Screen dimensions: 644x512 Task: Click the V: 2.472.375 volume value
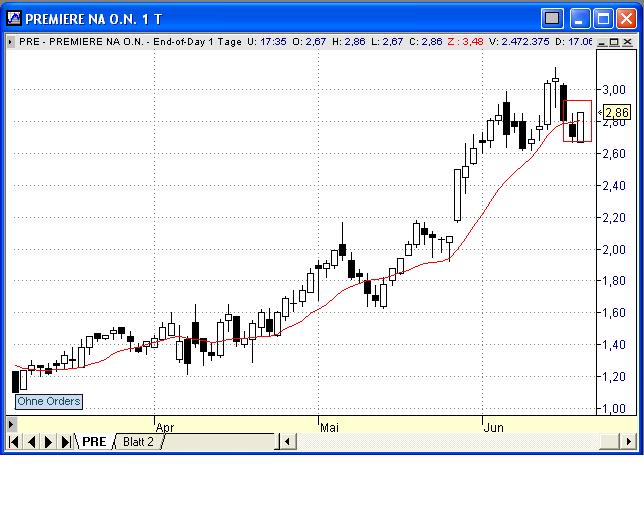tap(519, 42)
